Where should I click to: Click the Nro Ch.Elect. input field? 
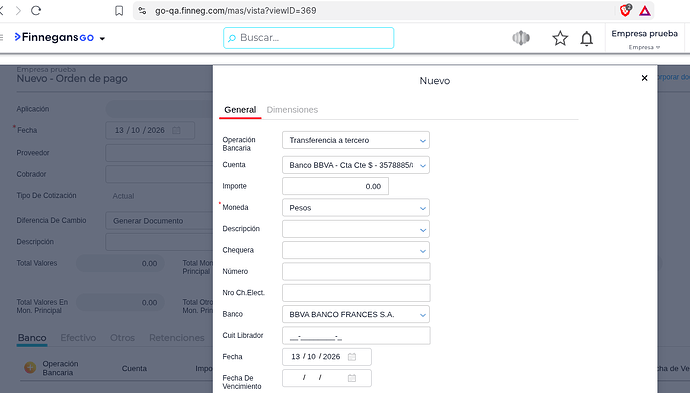click(x=356, y=293)
